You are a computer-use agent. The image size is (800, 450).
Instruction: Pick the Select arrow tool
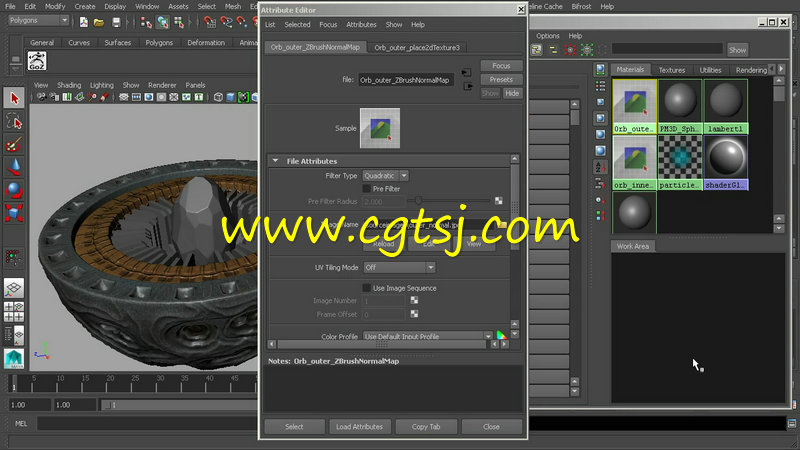coord(14,97)
